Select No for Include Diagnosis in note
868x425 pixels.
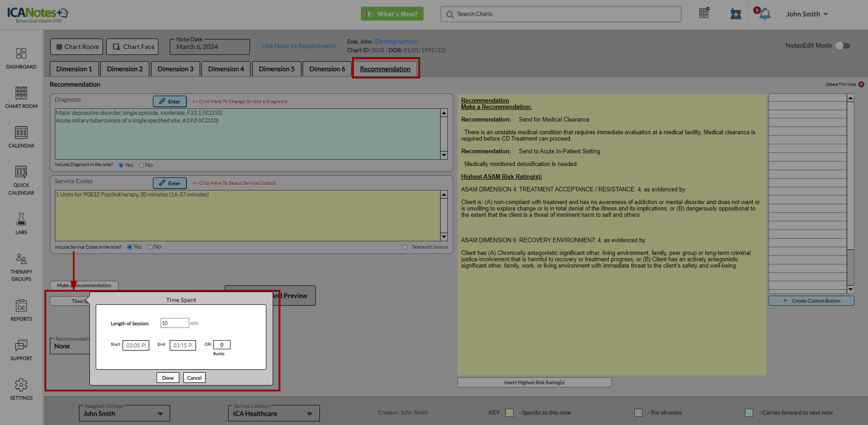(x=142, y=165)
